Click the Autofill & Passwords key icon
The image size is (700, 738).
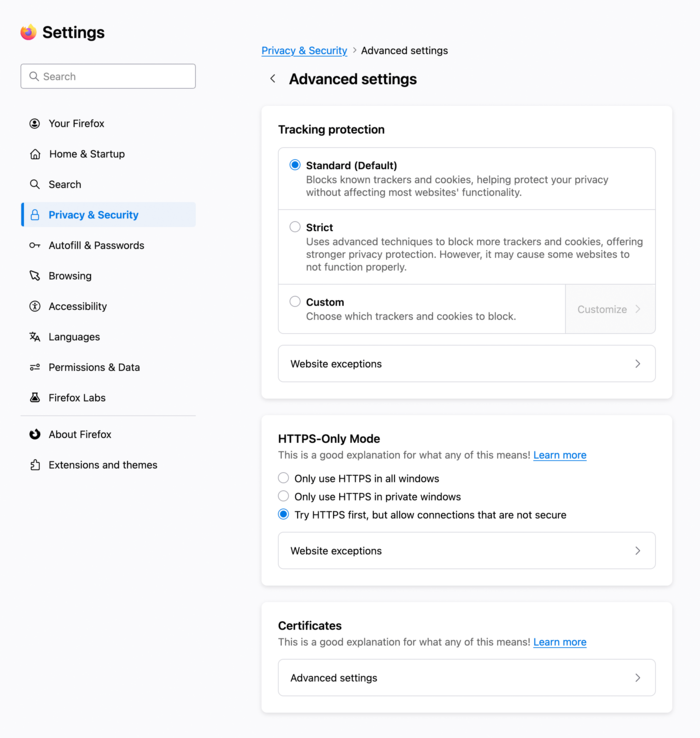[35, 246]
